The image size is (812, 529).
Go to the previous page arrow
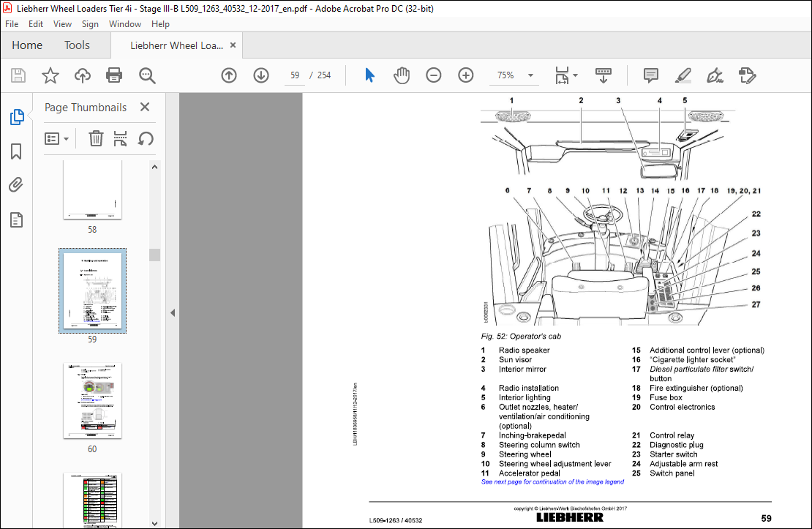tap(229, 75)
